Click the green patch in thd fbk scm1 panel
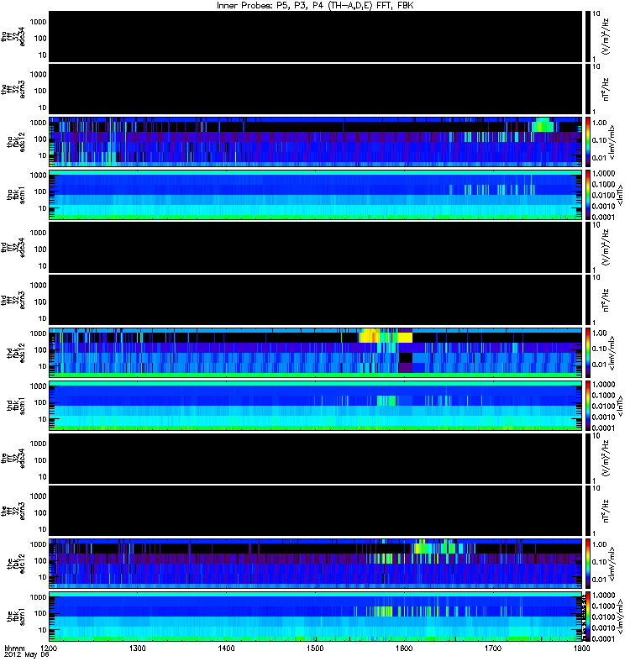This screenshot has width=630, height=672. tap(386, 401)
